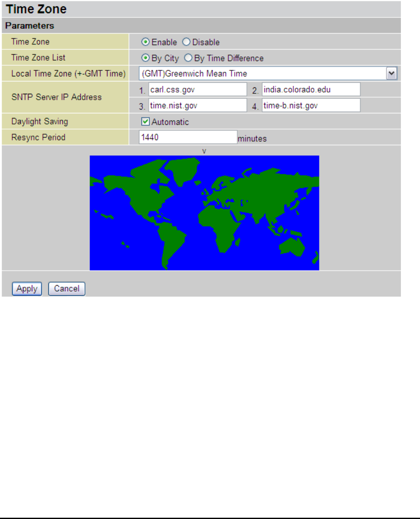This screenshot has height=519, width=420.
Task: Click the Cancel button
Action: pos(67,289)
